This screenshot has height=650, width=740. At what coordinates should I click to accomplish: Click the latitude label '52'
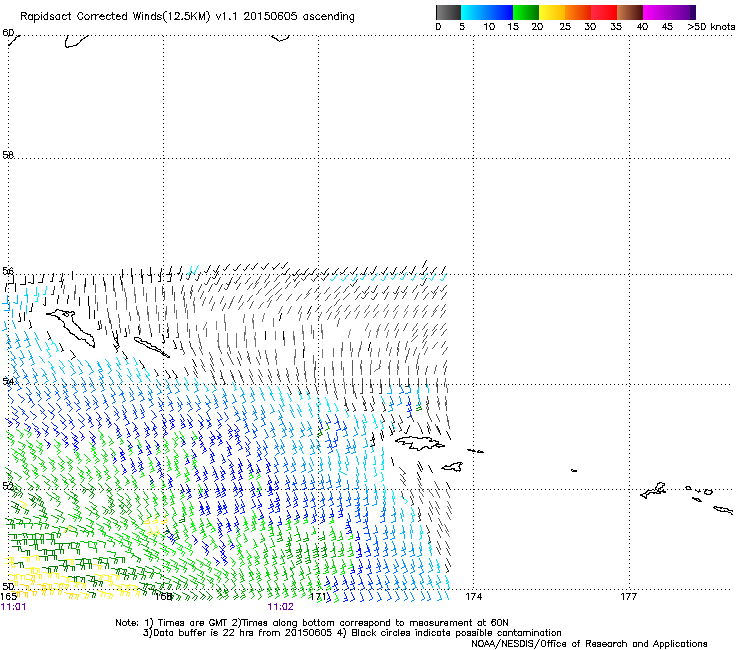click(8, 486)
